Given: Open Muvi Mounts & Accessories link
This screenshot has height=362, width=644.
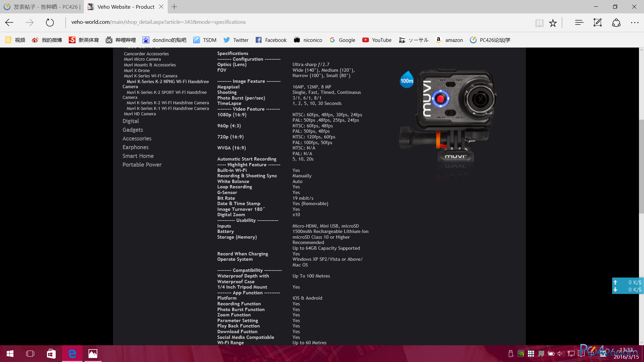Looking at the screenshot, I should (150, 65).
